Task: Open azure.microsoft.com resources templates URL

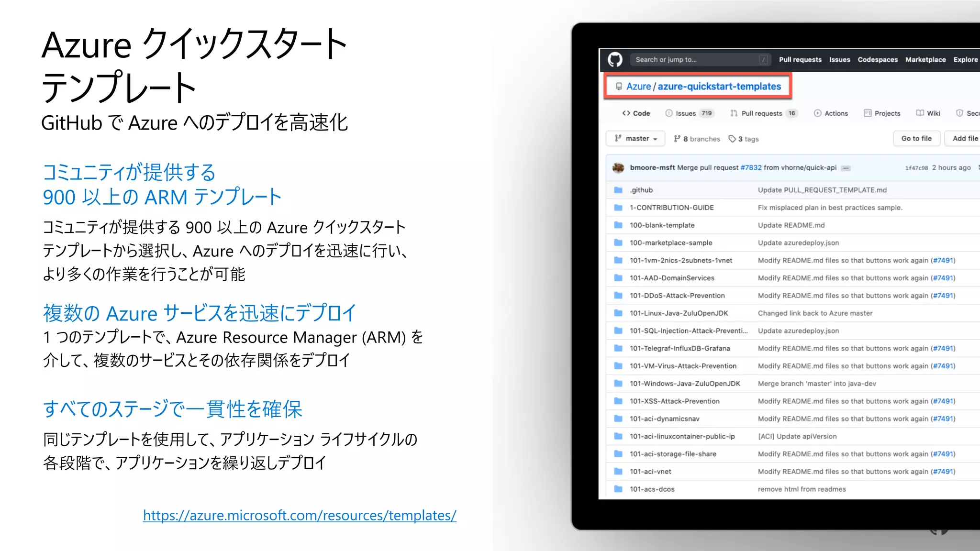Action: (x=300, y=516)
